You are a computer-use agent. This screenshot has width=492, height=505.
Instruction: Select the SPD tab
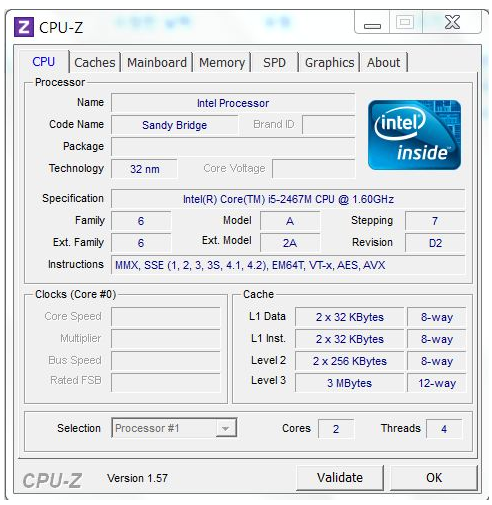tap(274, 62)
